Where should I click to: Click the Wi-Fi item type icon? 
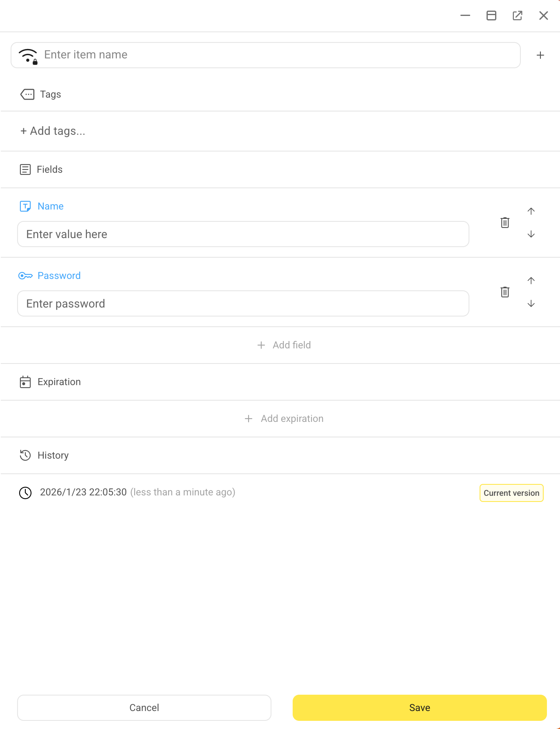(28, 56)
